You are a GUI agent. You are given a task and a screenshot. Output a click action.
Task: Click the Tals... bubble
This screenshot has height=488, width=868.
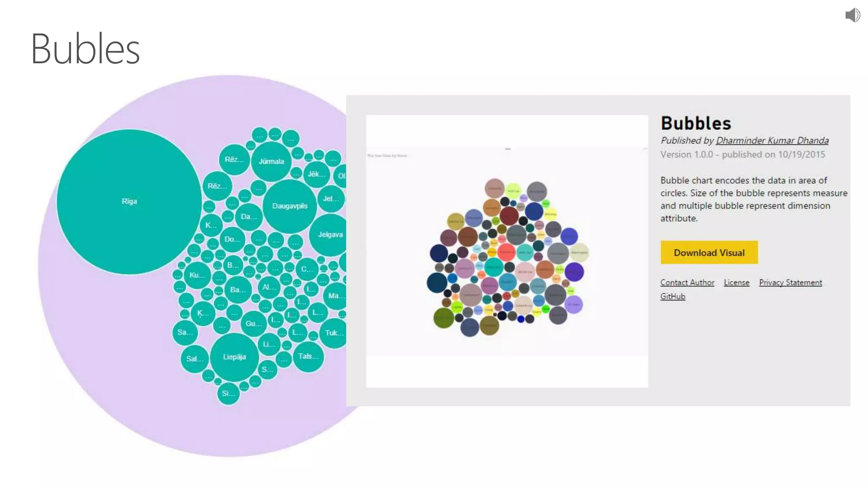point(308,357)
